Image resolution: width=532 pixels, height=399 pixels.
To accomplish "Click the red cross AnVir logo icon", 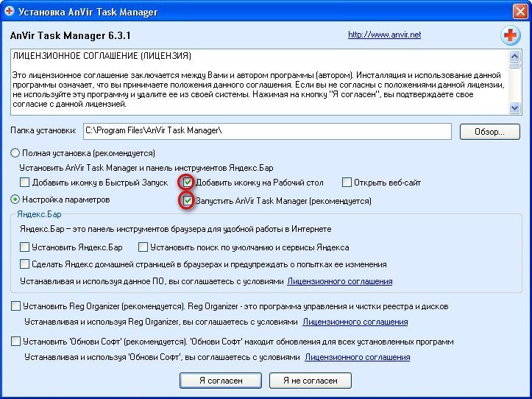I will pyautogui.click(x=509, y=36).
